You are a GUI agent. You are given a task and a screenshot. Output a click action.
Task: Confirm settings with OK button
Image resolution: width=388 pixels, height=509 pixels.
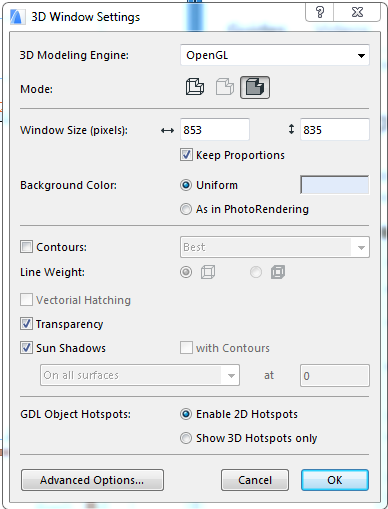[x=335, y=480]
